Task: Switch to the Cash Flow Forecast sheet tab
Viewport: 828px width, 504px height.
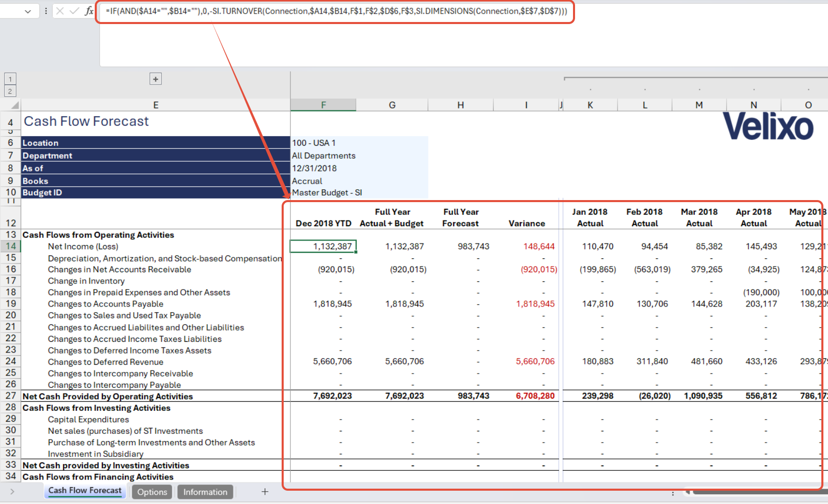Action: coord(85,491)
